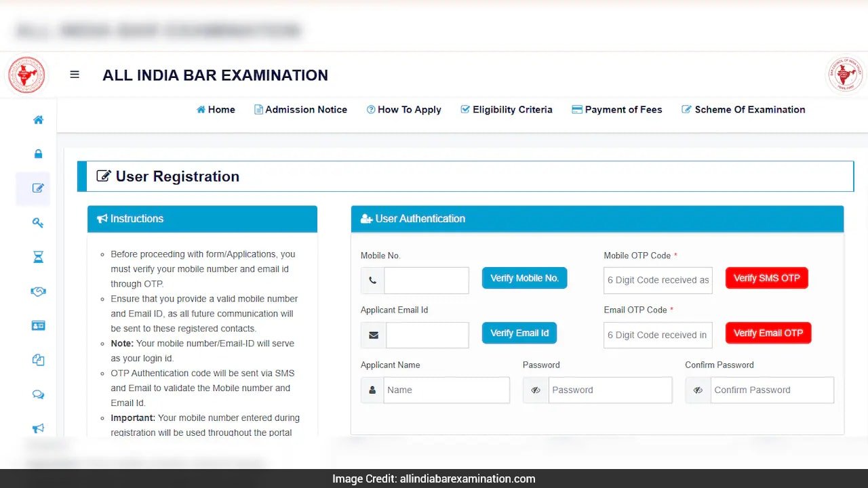Click the Verify Mobile No. button
Image resolution: width=868 pixels, height=488 pixels.
(524, 278)
